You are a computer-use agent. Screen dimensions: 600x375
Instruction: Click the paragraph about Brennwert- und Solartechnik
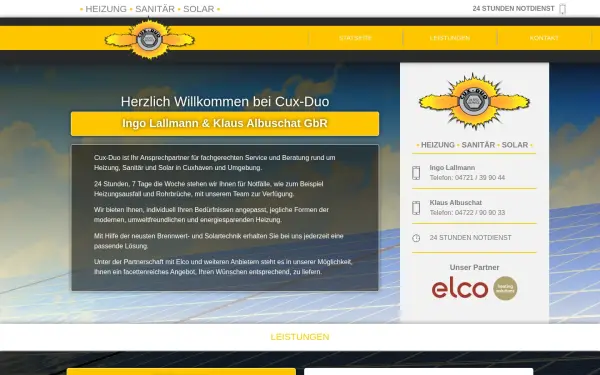point(218,241)
